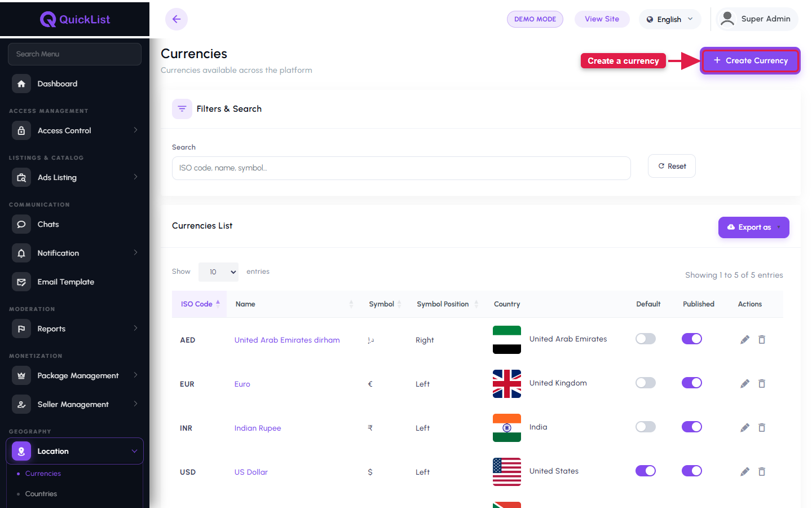Viewport: 812px width, 508px height.
Task: Open the US Dollar link
Action: click(x=251, y=472)
